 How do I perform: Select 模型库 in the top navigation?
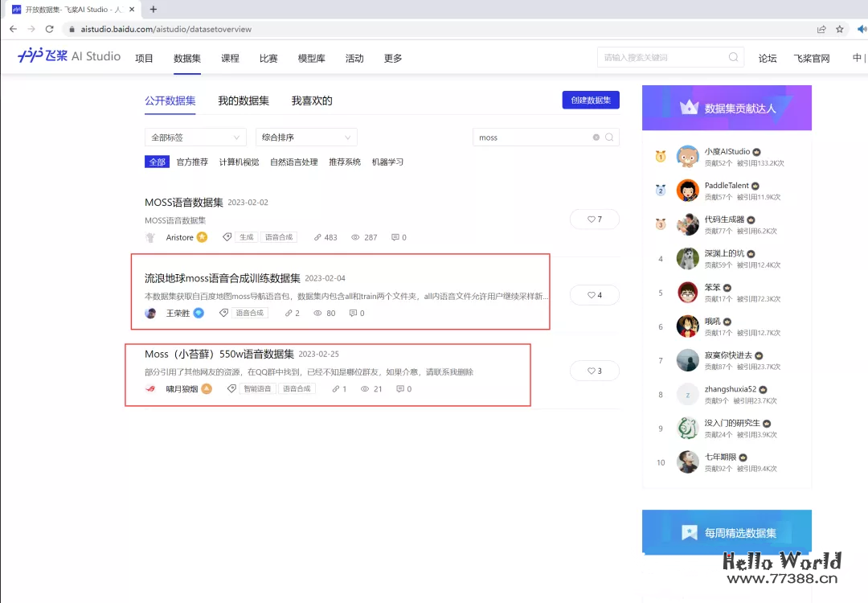(312, 58)
